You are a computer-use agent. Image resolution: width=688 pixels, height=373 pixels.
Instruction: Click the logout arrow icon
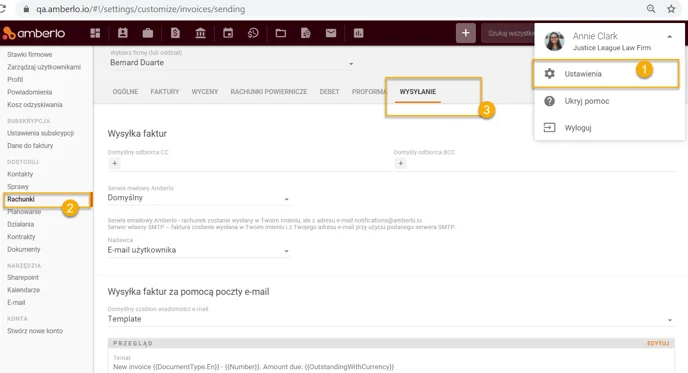coord(549,127)
